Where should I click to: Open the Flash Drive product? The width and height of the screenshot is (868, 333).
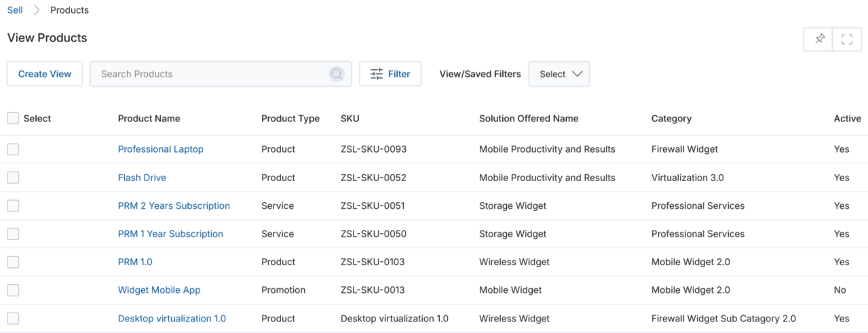pos(142,178)
